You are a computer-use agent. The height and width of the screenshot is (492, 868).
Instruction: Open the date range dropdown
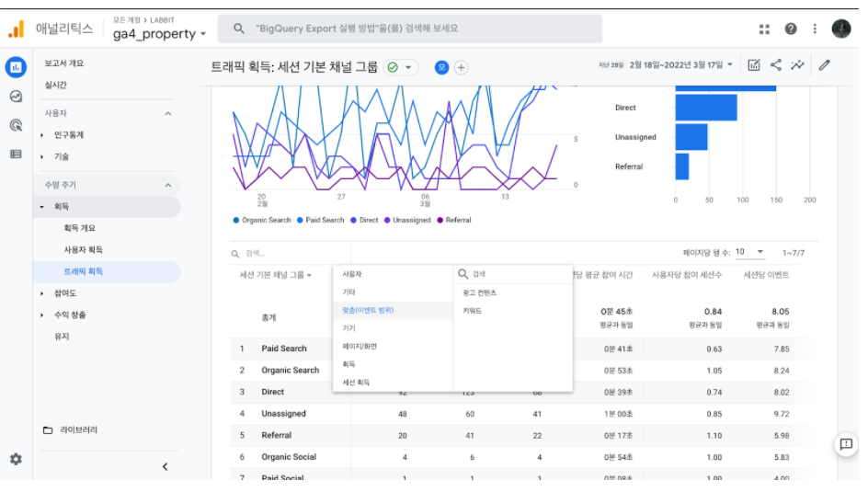tap(682, 65)
